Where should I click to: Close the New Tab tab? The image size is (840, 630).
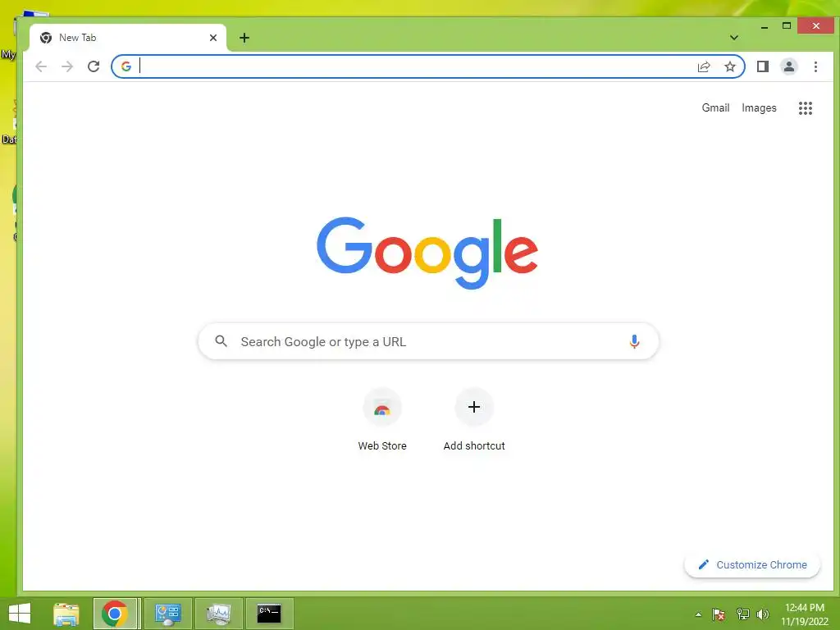pos(213,38)
